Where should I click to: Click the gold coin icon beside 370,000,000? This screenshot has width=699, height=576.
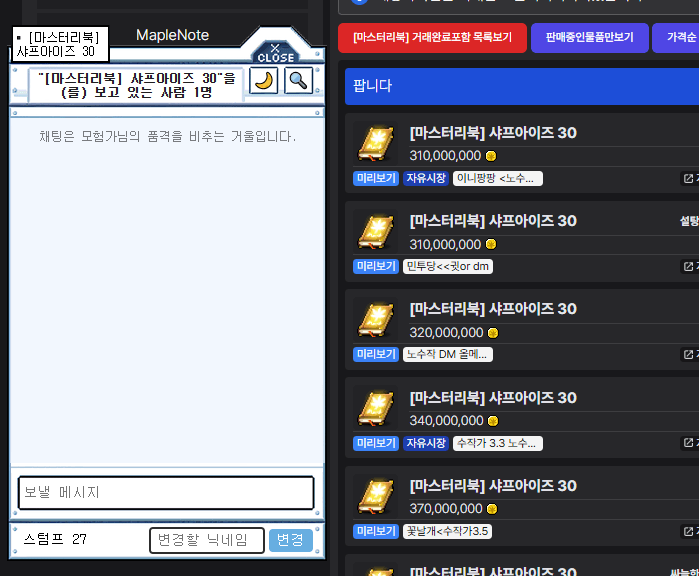pyautogui.click(x=492, y=509)
